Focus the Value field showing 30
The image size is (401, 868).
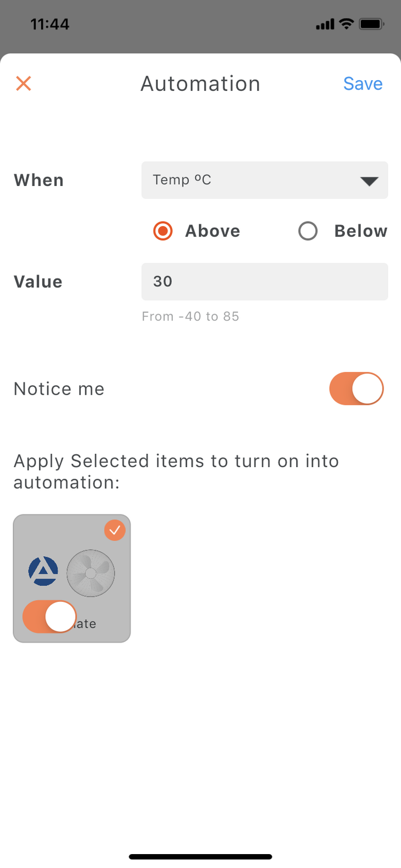(x=265, y=282)
